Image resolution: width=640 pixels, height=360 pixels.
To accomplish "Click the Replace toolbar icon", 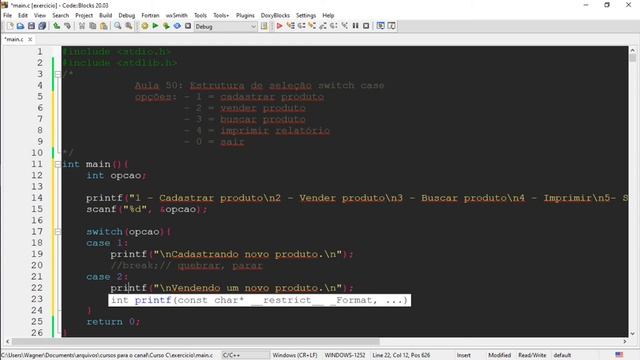I will (129, 26).
